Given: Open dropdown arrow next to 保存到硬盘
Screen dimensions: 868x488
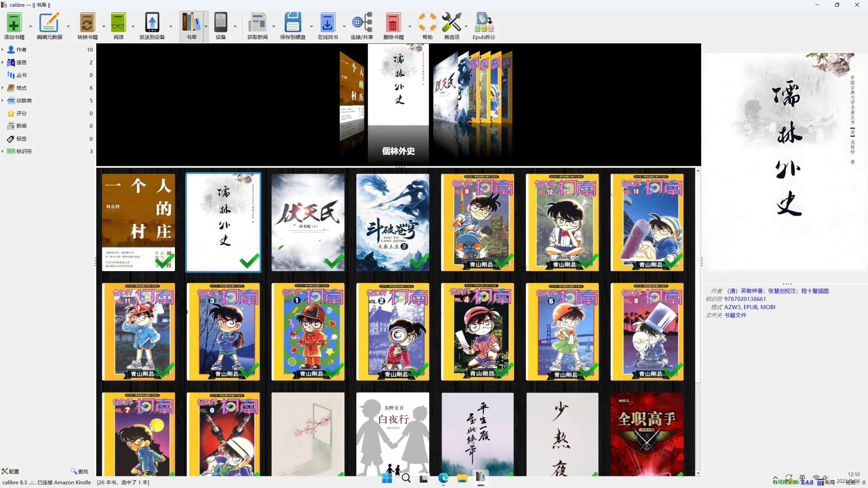Looking at the screenshot, I should pos(311,26).
